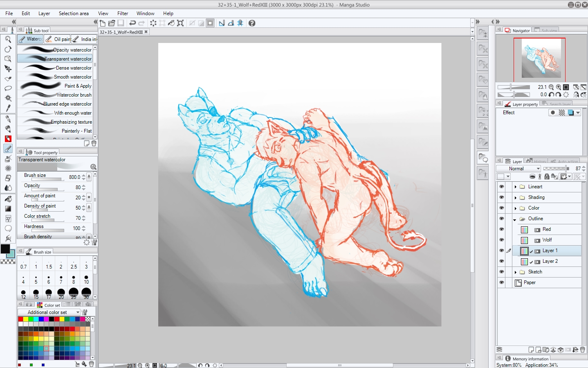Create a new document from top toolbar
This screenshot has width=588, height=368.
(103, 23)
